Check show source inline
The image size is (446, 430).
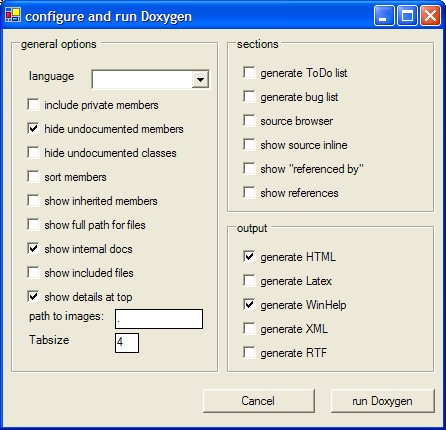click(250, 145)
